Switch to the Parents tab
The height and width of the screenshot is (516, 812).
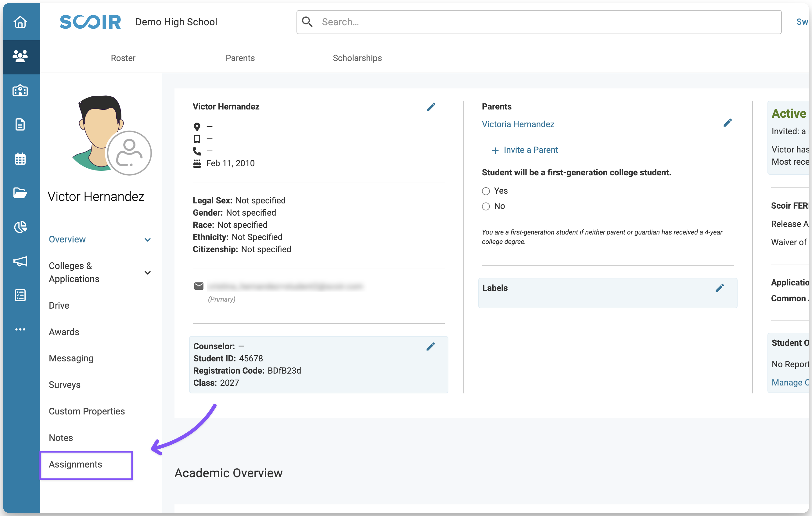point(240,58)
